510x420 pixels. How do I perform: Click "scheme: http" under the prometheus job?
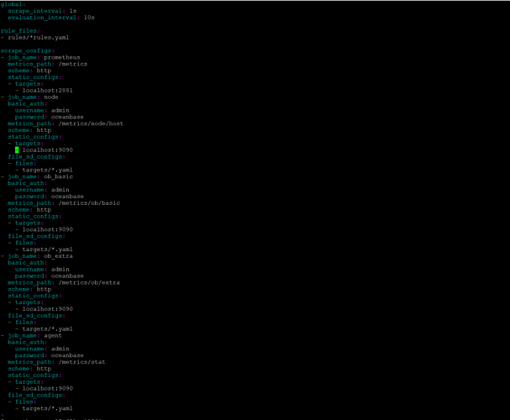click(29, 71)
